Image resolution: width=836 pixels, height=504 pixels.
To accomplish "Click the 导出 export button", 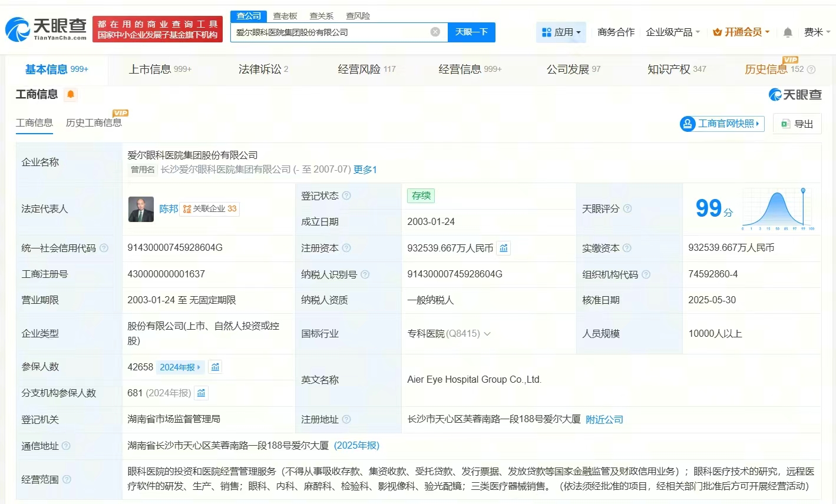I will [x=797, y=124].
